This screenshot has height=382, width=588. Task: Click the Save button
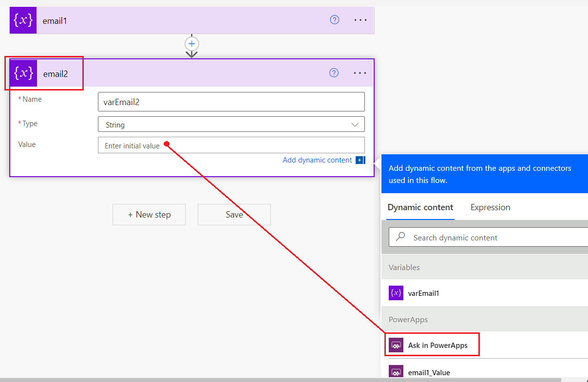click(x=234, y=214)
